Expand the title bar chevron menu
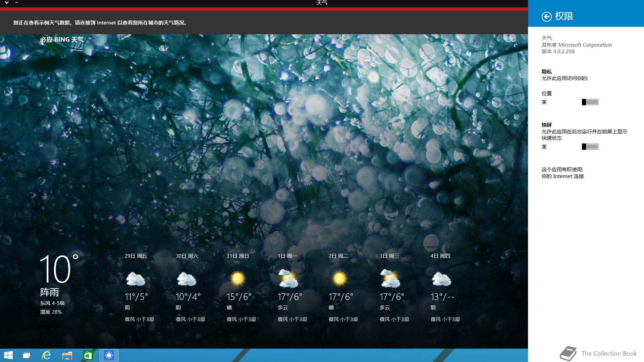The image size is (644, 362). tap(6, 3)
